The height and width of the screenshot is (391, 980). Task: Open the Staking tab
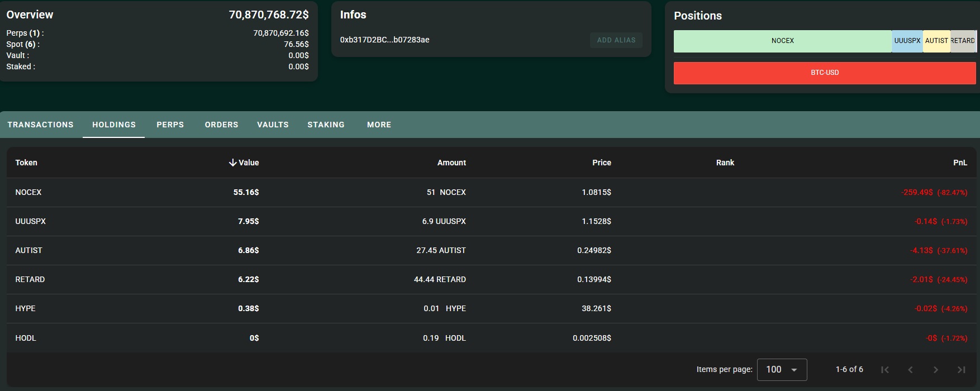point(326,125)
